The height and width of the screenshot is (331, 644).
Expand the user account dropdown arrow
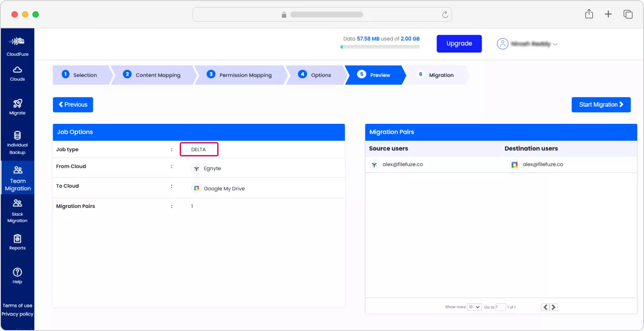tap(555, 44)
